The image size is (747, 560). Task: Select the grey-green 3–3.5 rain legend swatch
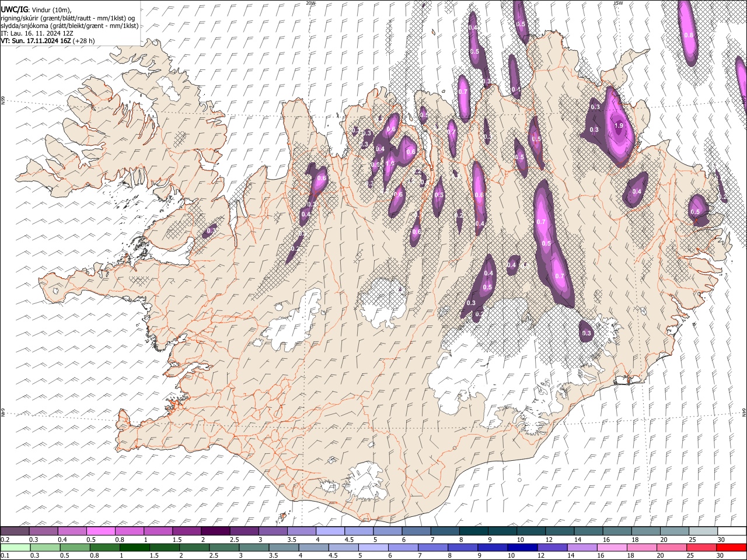coord(254,547)
